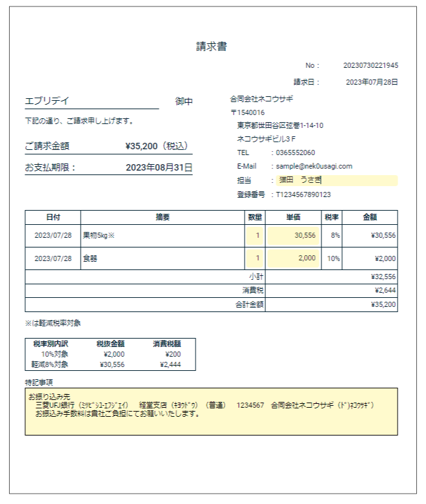Click the 消費税 value ¥2,644

[x=385, y=291]
